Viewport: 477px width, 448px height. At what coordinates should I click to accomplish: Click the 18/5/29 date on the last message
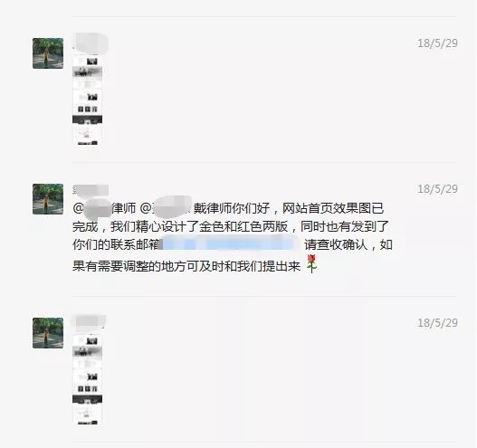pyautogui.click(x=437, y=323)
